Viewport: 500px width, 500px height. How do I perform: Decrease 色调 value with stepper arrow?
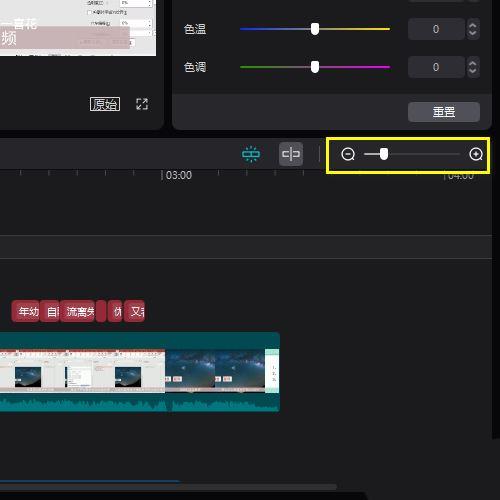pyautogui.click(x=473, y=71)
